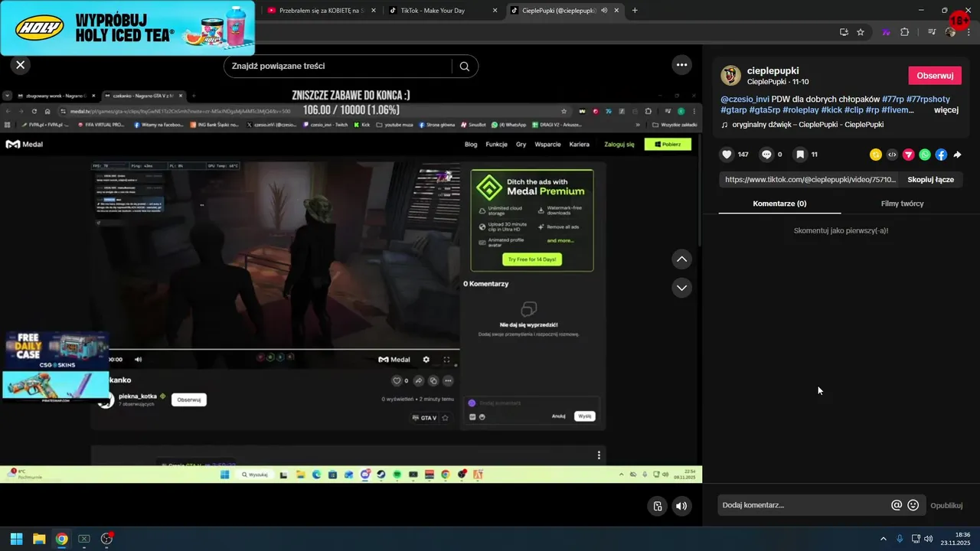The width and height of the screenshot is (980, 551).
Task: Close the TikTok video viewer with X
Action: point(21,65)
